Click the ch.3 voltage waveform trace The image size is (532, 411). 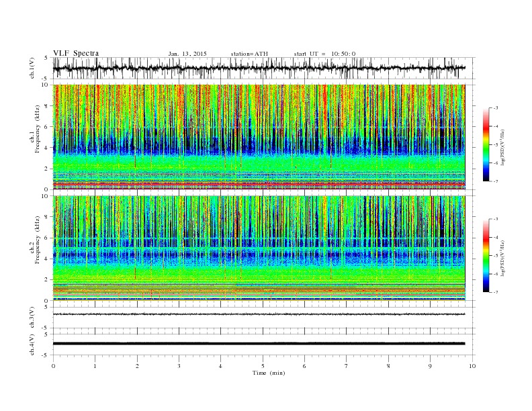pos(259,314)
